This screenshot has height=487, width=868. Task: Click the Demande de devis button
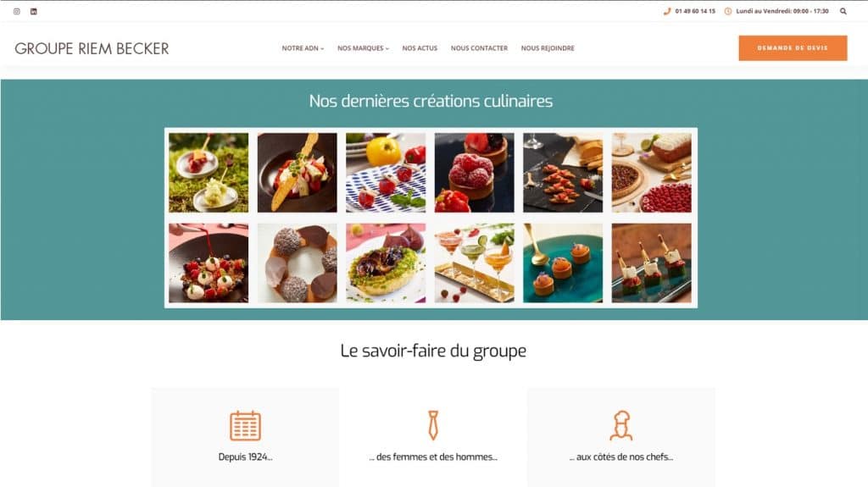793,48
